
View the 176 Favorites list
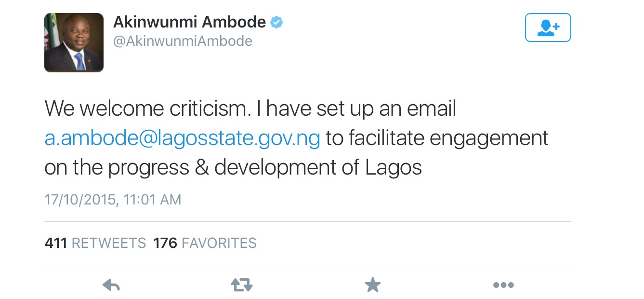pyautogui.click(x=205, y=243)
